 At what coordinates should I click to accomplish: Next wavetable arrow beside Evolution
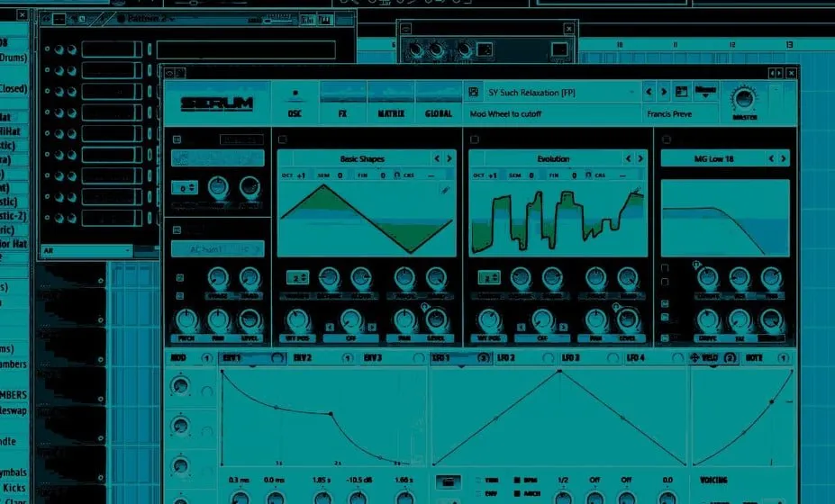point(640,158)
